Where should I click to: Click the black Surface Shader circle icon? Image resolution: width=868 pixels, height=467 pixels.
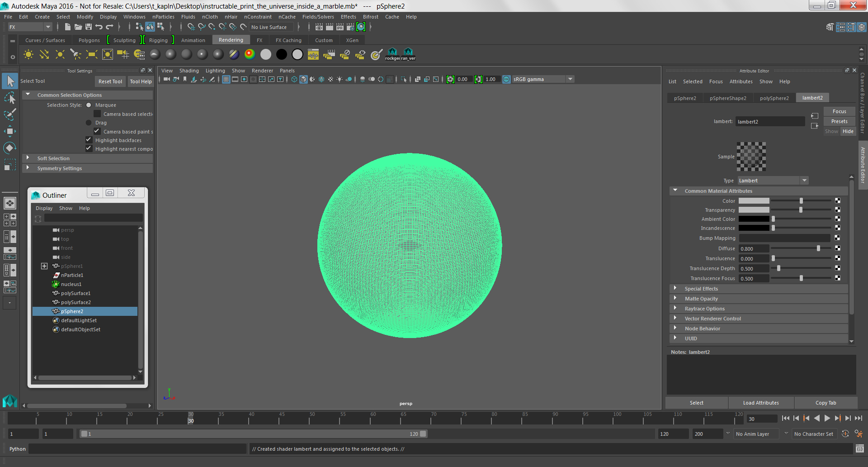click(281, 55)
